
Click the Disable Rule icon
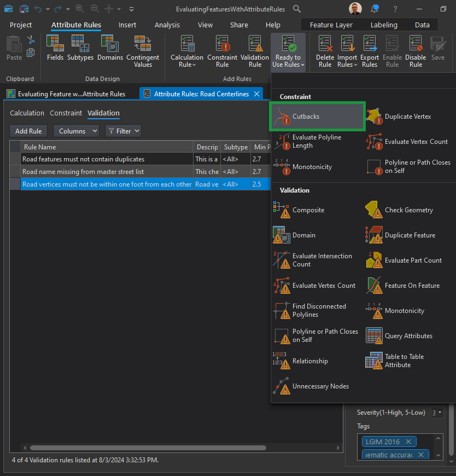point(416,53)
